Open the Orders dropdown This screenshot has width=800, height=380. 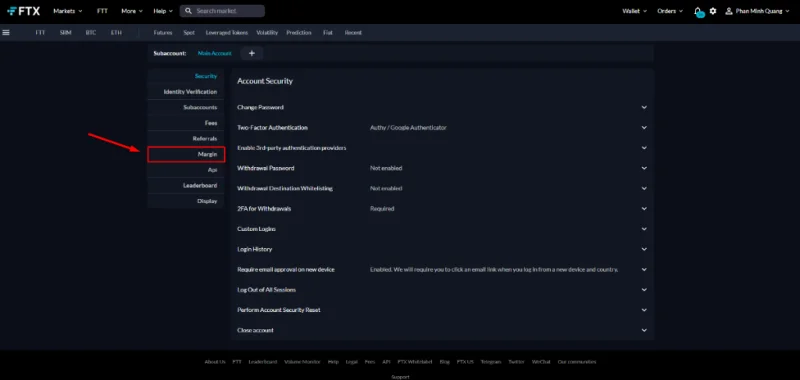coord(670,11)
